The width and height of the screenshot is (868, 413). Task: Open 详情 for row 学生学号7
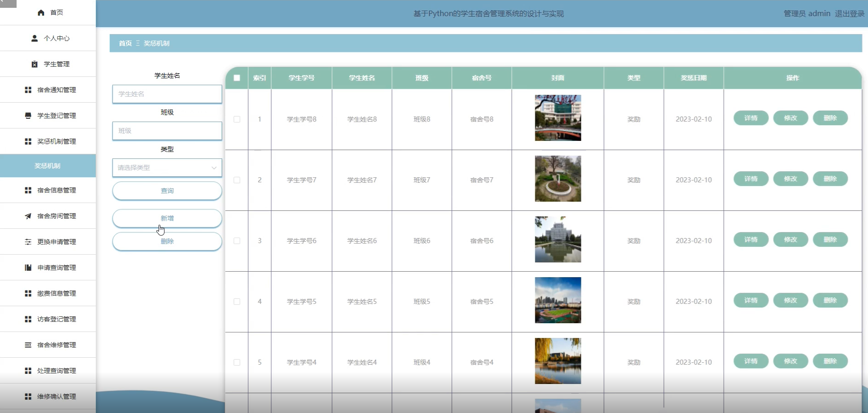click(x=751, y=179)
